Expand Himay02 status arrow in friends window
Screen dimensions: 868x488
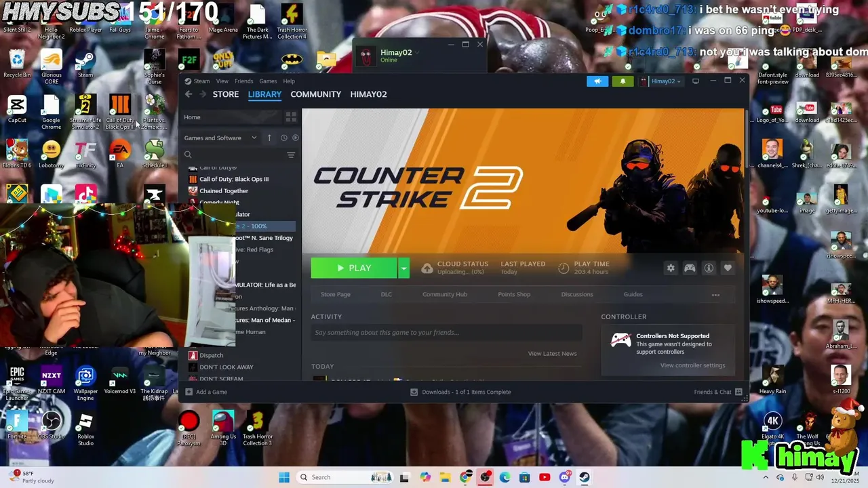(x=417, y=52)
